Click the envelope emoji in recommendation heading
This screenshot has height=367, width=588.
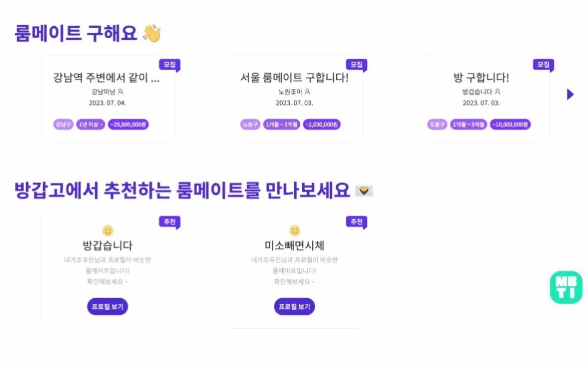pyautogui.click(x=363, y=190)
